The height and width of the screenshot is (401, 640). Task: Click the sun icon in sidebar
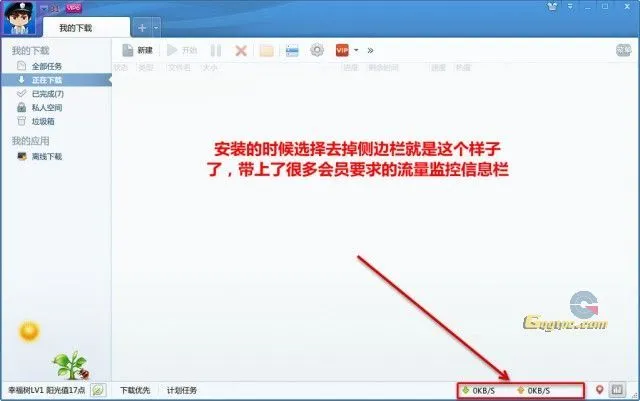pos(29,331)
